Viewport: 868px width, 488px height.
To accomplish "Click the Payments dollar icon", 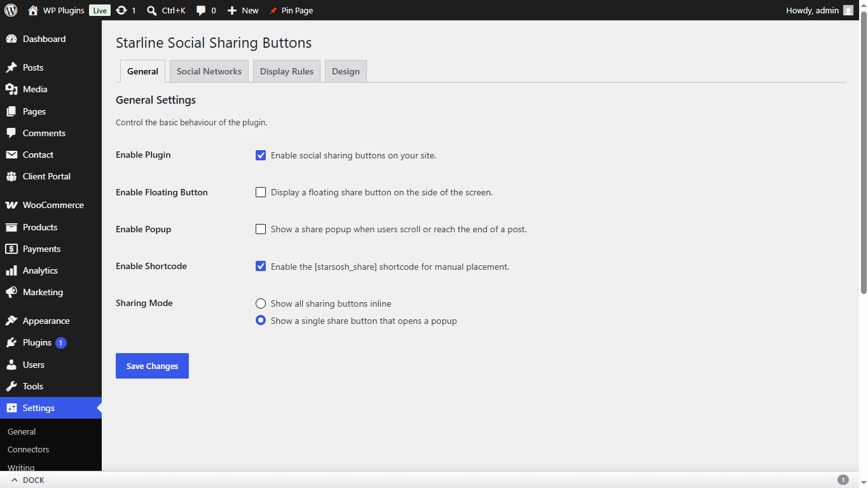I will click(11, 249).
